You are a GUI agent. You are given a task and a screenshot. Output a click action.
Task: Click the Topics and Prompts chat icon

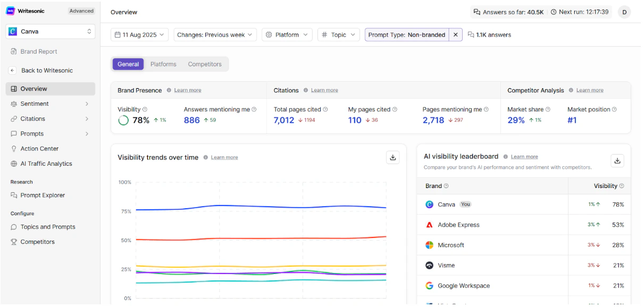(14, 227)
